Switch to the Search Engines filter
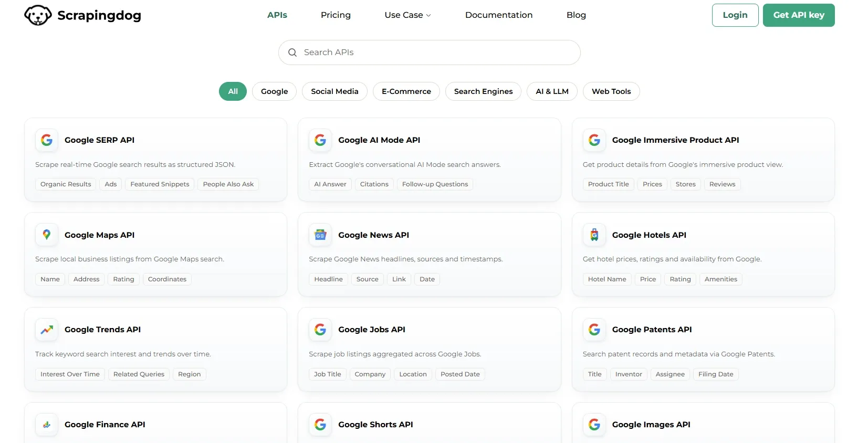The image size is (868, 443). click(x=483, y=91)
